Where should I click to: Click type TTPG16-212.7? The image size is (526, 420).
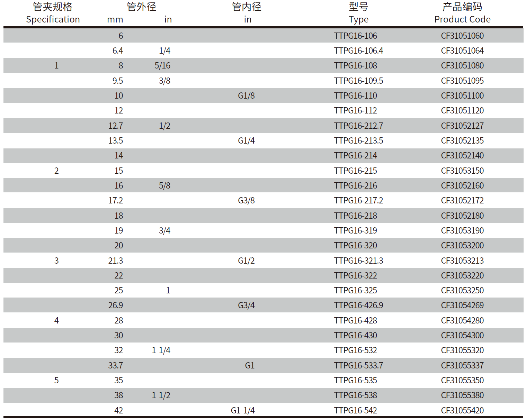(x=358, y=126)
